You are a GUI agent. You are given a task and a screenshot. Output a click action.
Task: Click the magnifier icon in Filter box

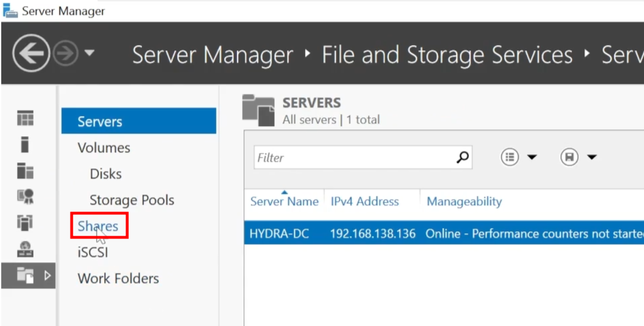[463, 157]
